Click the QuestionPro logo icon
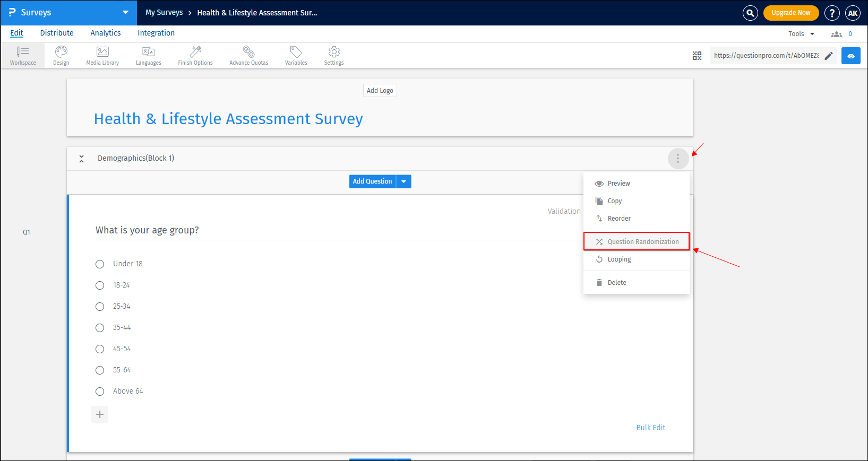The image size is (868, 461). tap(12, 12)
